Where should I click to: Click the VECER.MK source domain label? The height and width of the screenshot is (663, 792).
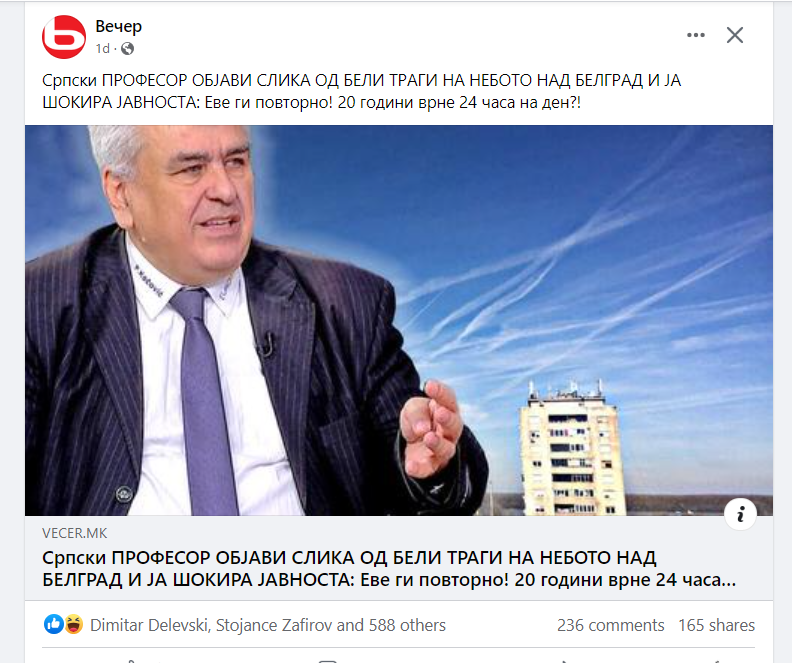pyautogui.click(x=75, y=533)
